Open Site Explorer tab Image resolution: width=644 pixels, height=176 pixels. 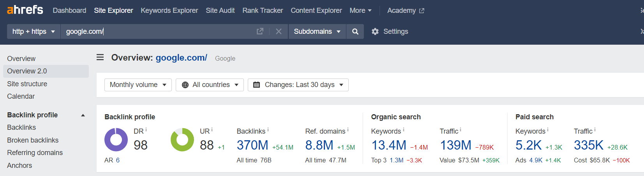tap(113, 10)
